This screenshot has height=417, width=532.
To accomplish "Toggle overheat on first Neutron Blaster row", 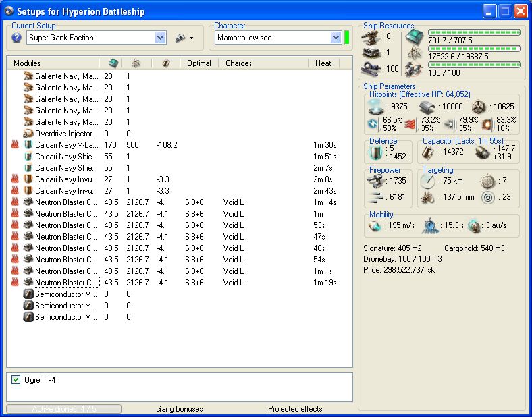I will tap(15, 202).
